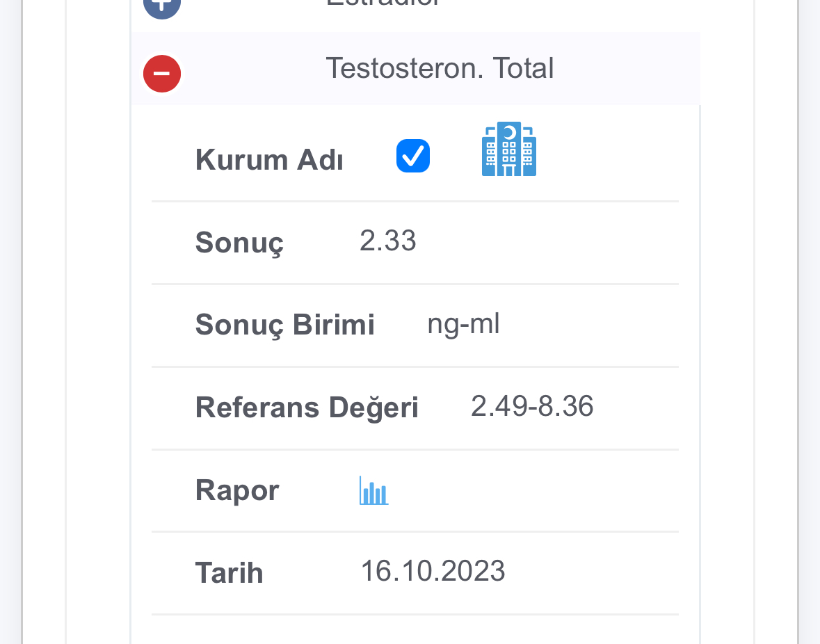Click empty area right of Testosteron. Total title

[x=627, y=68]
